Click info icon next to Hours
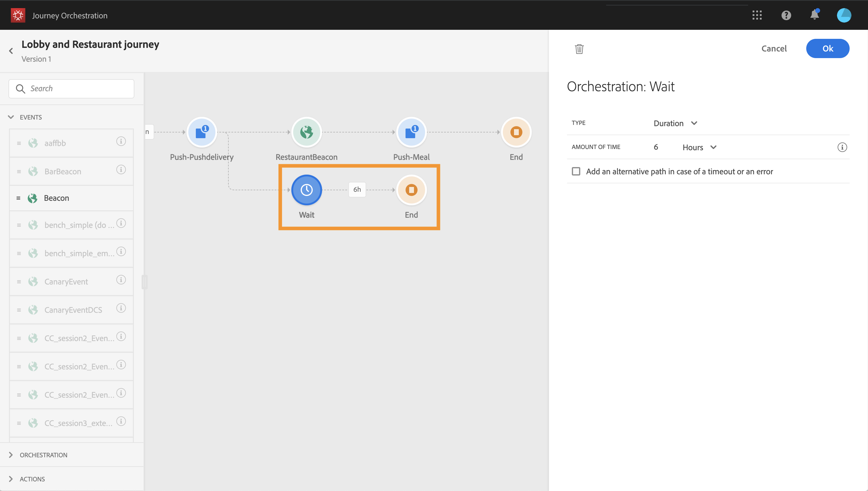 click(x=842, y=147)
